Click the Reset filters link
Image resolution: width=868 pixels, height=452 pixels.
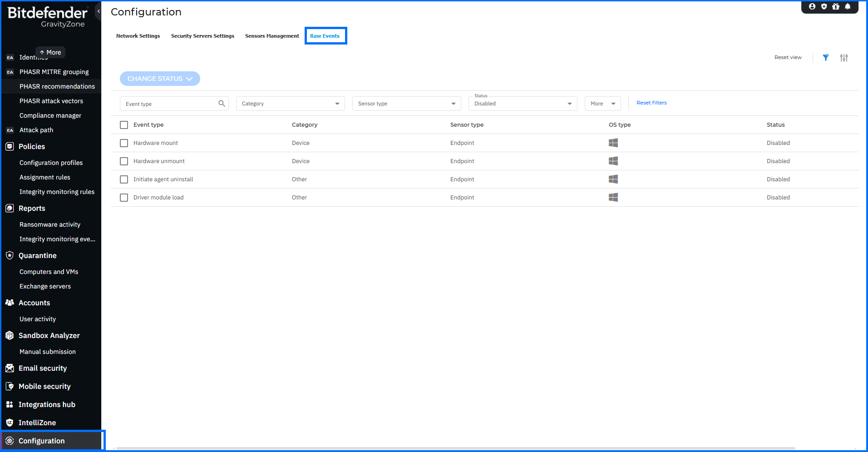point(651,103)
